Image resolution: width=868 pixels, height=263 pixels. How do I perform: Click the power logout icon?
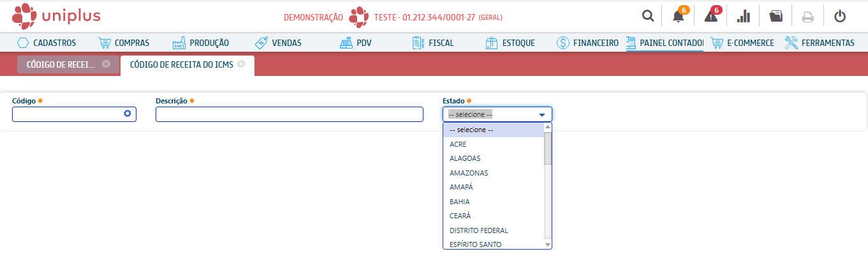coord(840,17)
